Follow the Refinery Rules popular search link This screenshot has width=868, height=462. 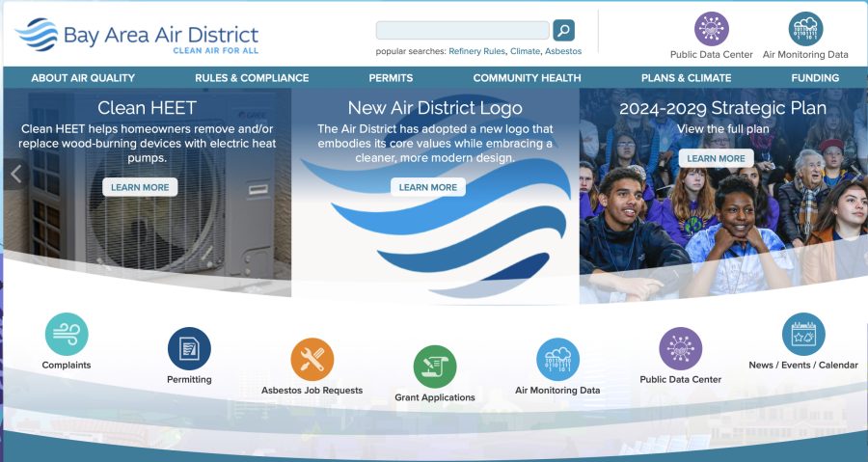pos(476,51)
